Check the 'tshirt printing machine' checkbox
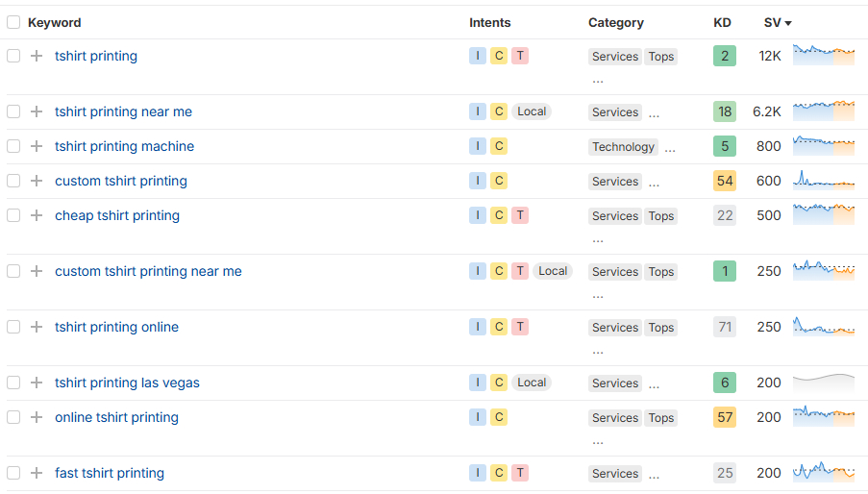 (13, 146)
